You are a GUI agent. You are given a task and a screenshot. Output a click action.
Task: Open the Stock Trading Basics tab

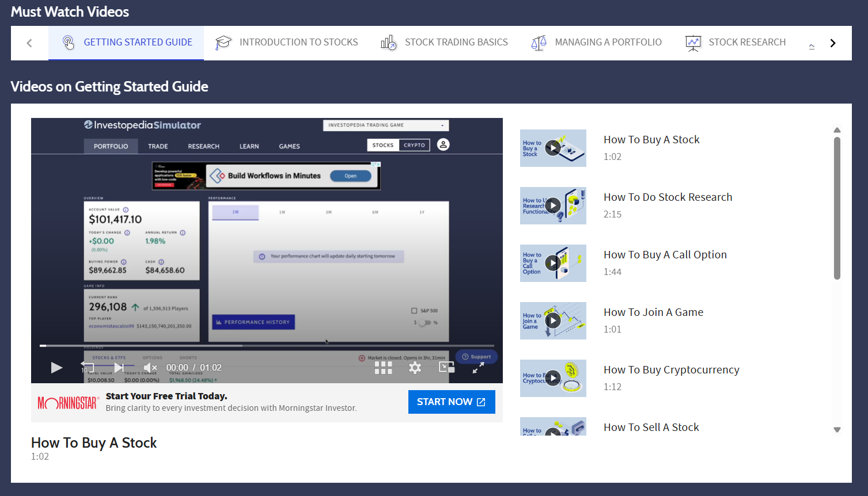coord(444,43)
